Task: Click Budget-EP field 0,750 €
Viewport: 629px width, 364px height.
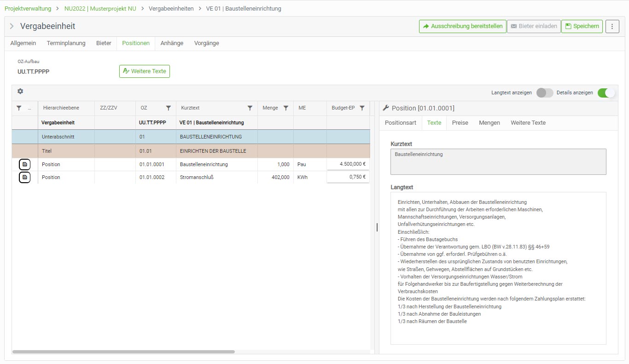Action: coord(348,177)
